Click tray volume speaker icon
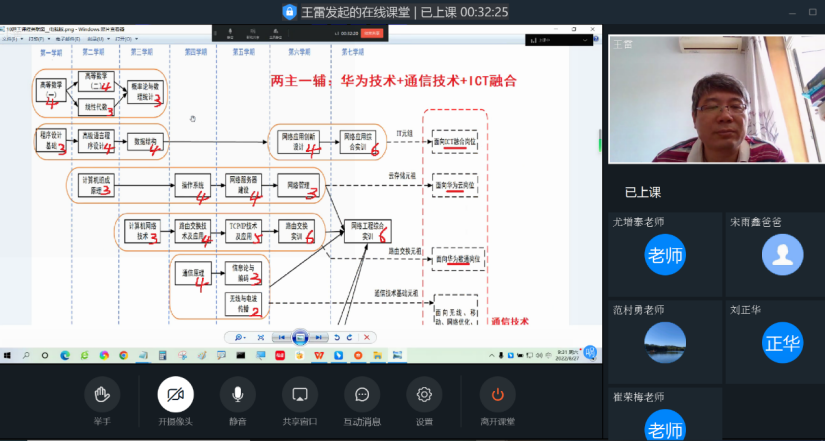Viewport: 825px width, 441px height. click(538, 356)
